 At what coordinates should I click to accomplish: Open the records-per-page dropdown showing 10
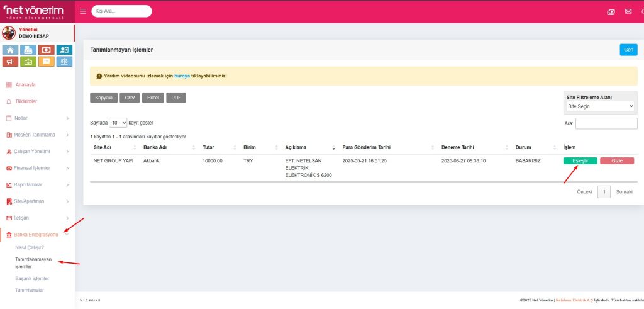tap(118, 123)
